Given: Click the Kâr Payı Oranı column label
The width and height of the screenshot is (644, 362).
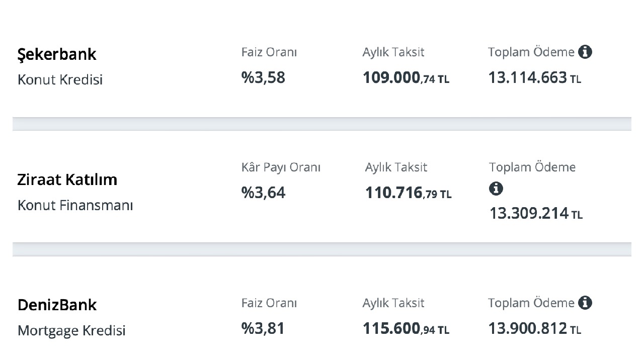Looking at the screenshot, I should (281, 167).
